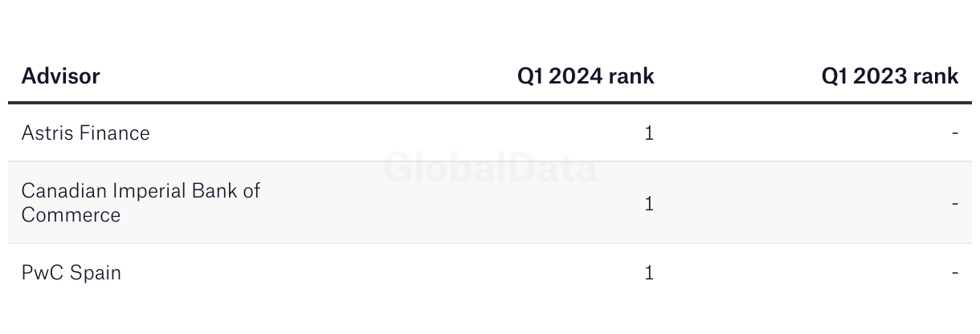This screenshot has height=334, width=980.
Task: Select the Q1 2023 dash for PwC Spain
Action: tap(955, 273)
